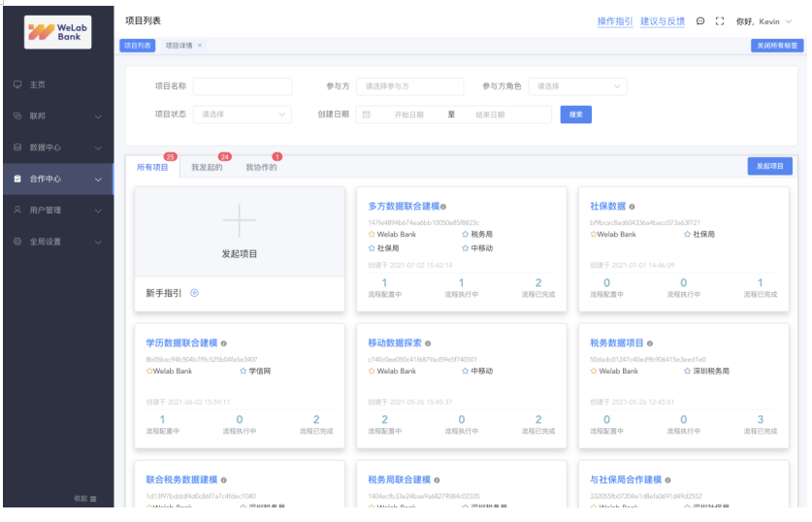
Task: Open the Kevin user dropdown
Action: click(x=763, y=21)
